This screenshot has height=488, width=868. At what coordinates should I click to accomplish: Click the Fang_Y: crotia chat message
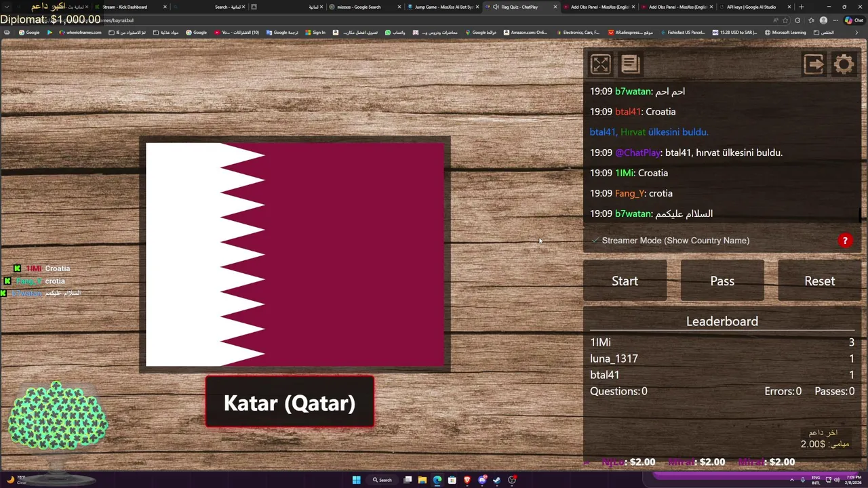(631, 193)
